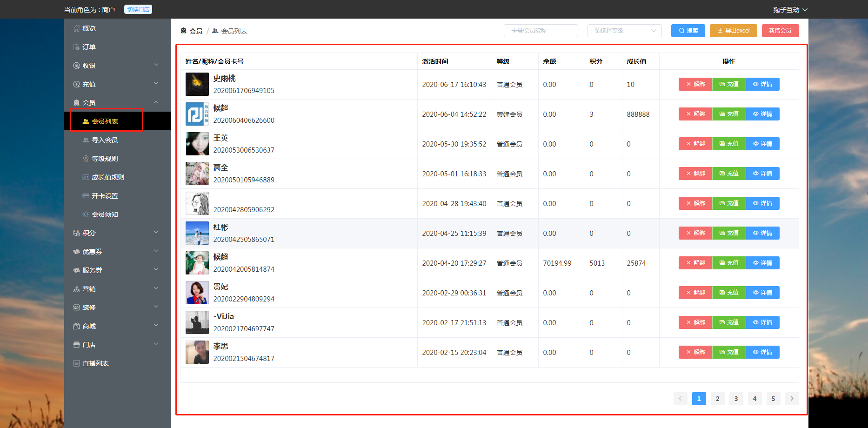This screenshot has height=428, width=868.
Task: Open 成长值规则 submenu item
Action: (117, 177)
